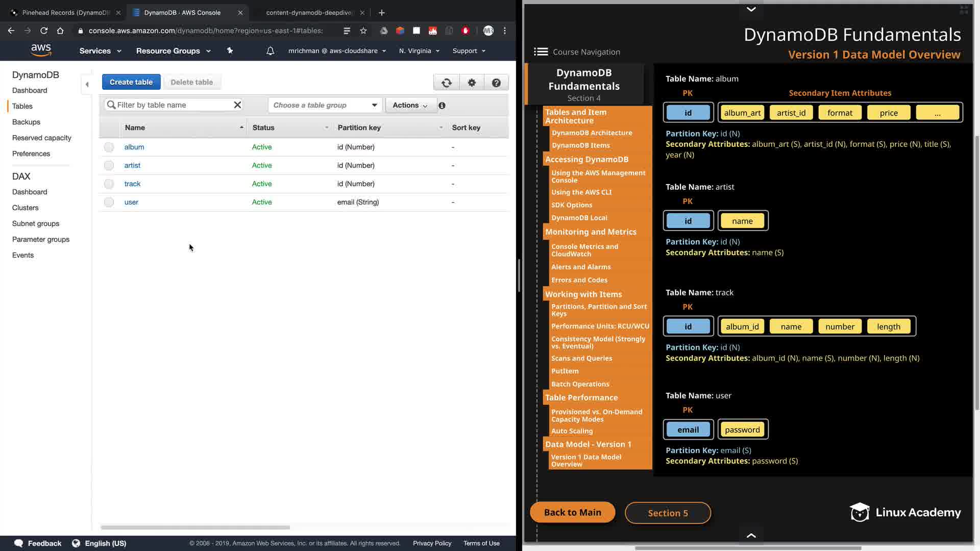Viewport: 980px width, 551px height.
Task: Select the track table radio button
Action: click(109, 184)
